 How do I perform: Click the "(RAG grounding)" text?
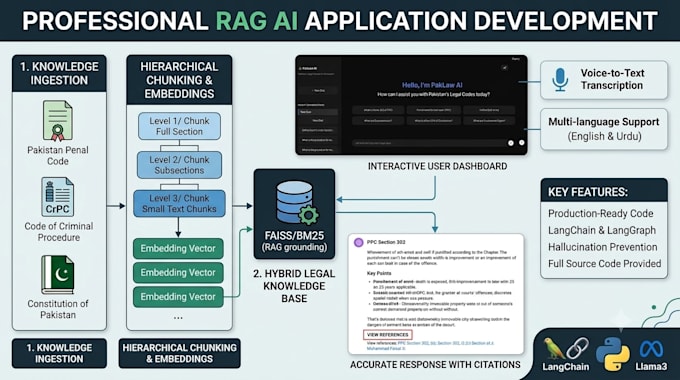294,247
